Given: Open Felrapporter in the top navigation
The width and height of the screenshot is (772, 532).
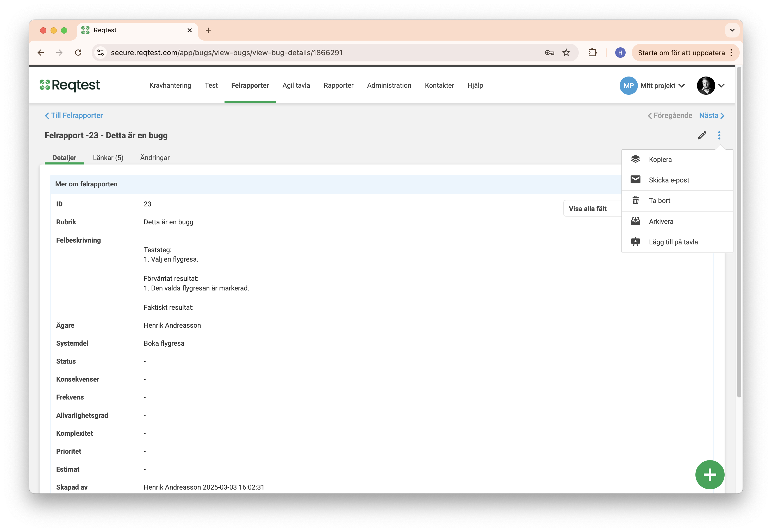Looking at the screenshot, I should coord(250,85).
